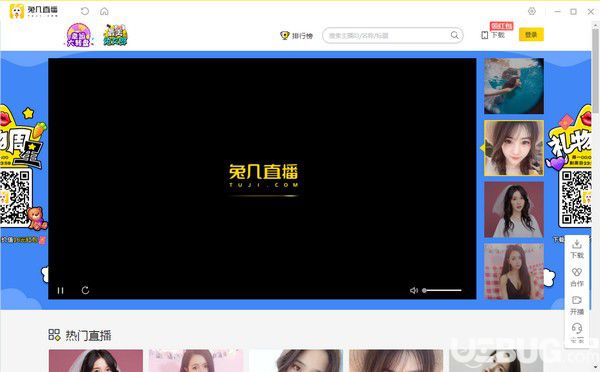Image resolution: width=600 pixels, height=372 pixels.
Task: Click the floating sidebar 开播 start-streaming icon
Action: tap(577, 305)
